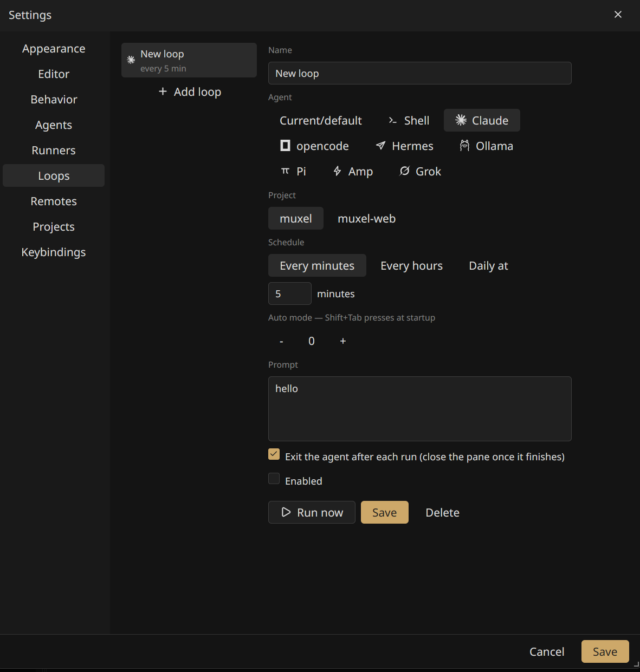Click the dialog resize grip corner
The height and width of the screenshot is (672, 640).
pos(636,664)
